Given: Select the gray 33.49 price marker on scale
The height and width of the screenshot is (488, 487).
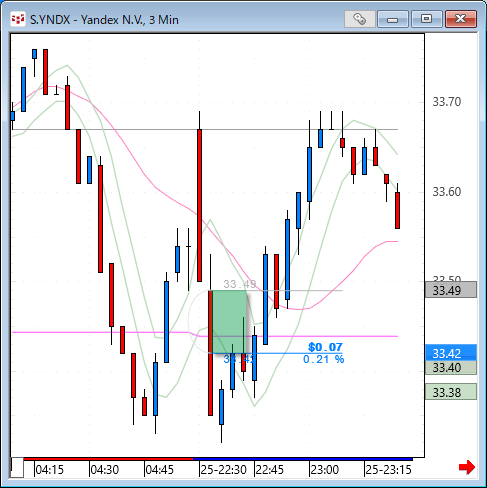Looking at the screenshot, I should click(x=451, y=290).
